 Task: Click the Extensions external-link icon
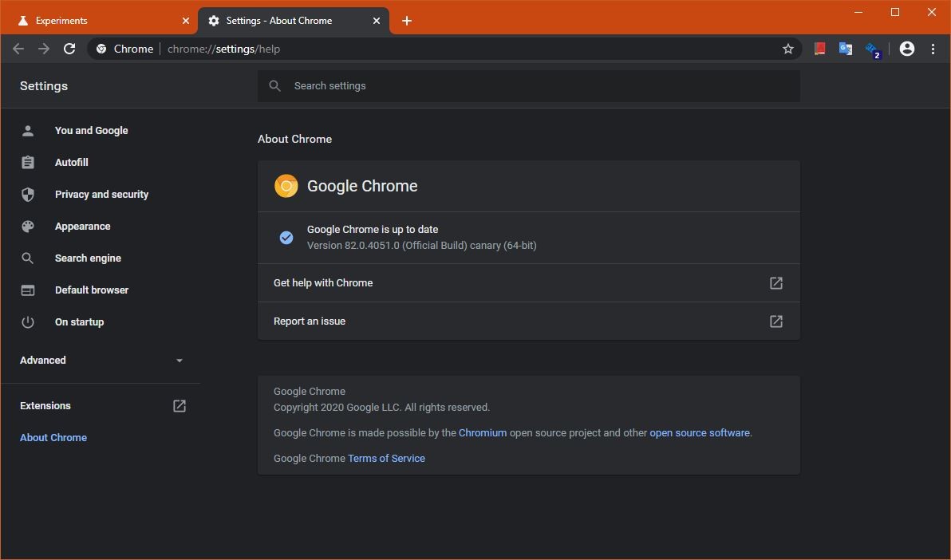pyautogui.click(x=179, y=406)
